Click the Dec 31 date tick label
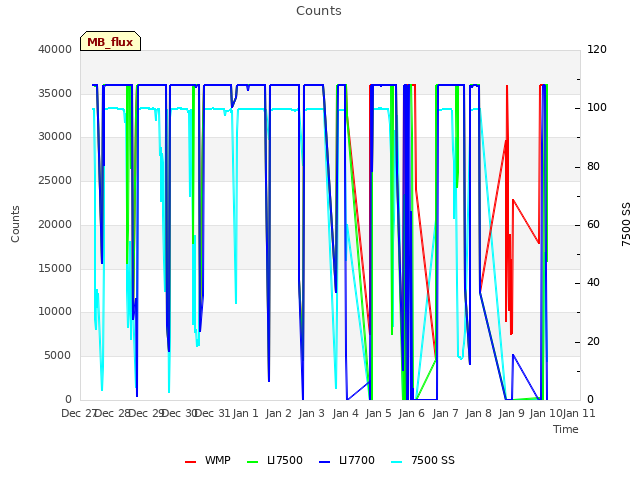This screenshot has height=480, width=640. 213,413
